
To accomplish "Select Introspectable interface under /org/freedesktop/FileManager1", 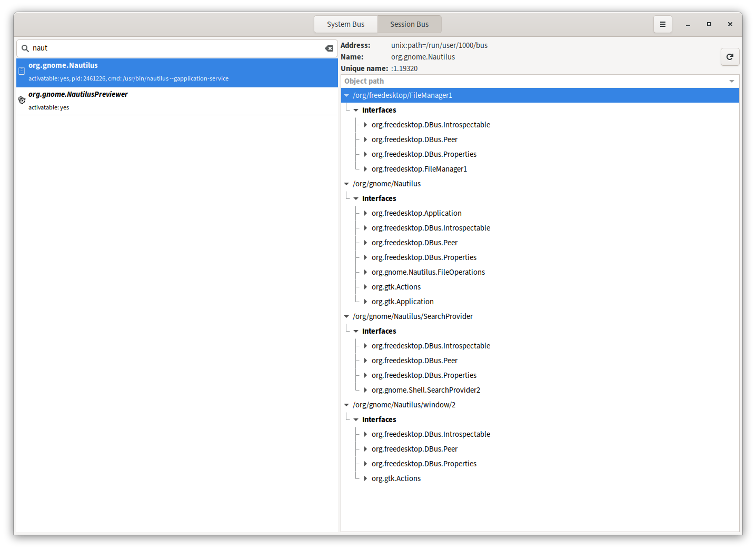I will click(x=431, y=125).
